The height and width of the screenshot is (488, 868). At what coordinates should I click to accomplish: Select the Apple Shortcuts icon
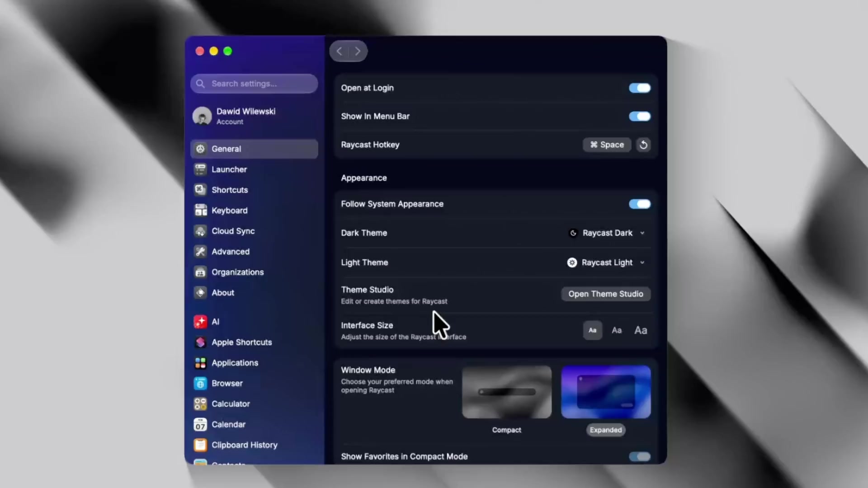(200, 342)
